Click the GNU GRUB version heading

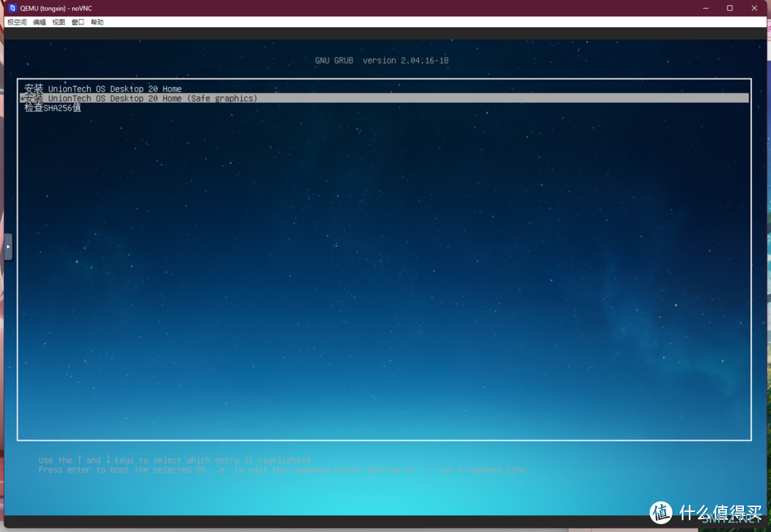(381, 61)
